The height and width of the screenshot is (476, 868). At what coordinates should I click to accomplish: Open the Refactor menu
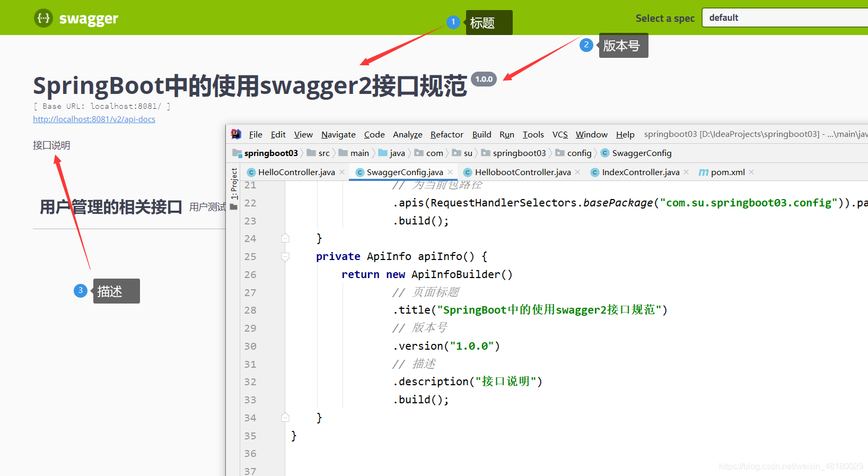[x=446, y=135]
